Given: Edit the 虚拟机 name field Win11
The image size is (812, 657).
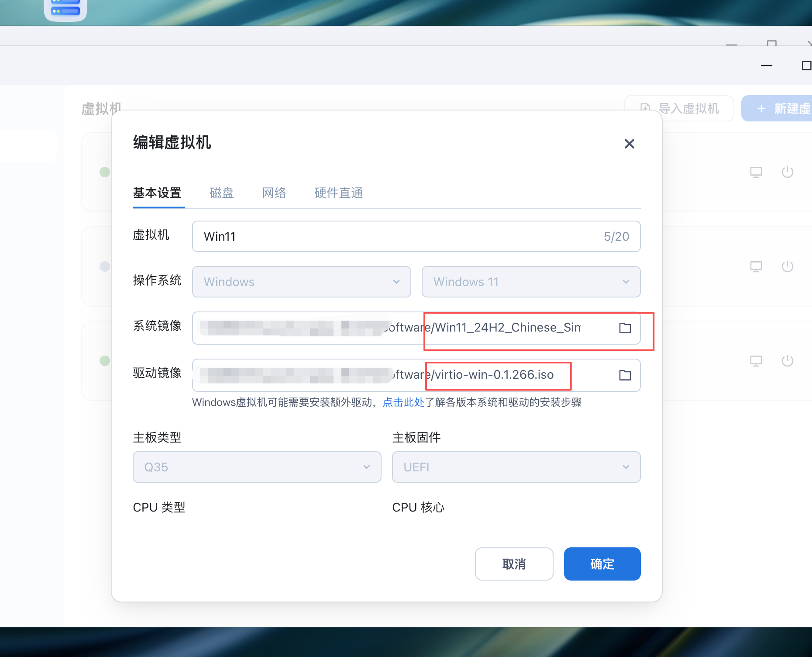Looking at the screenshot, I should [x=416, y=236].
